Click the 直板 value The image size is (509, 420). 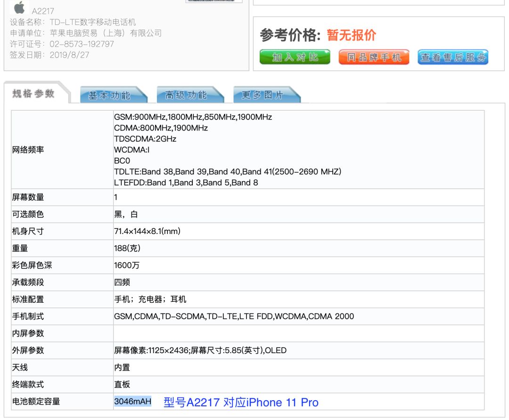pyautogui.click(x=122, y=385)
